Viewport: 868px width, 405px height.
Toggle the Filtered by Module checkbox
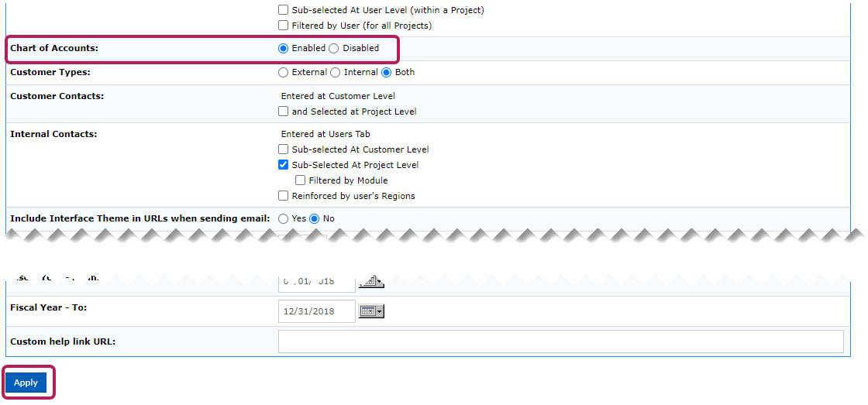pyautogui.click(x=301, y=180)
